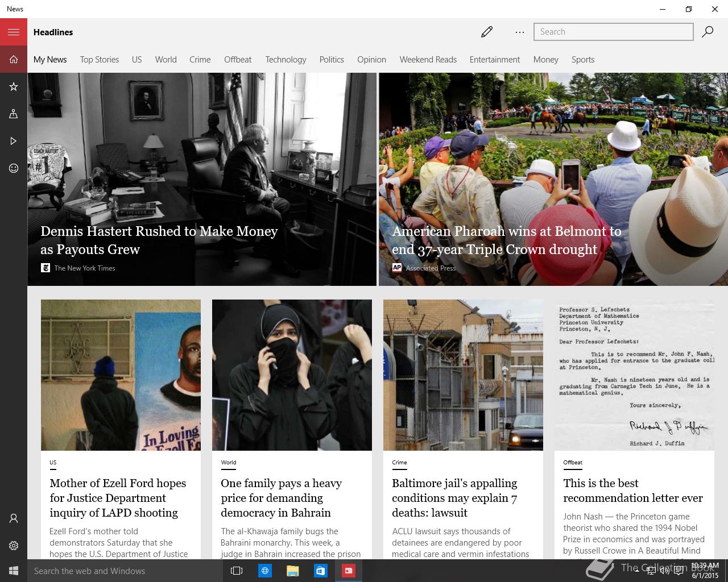728x582 pixels.
Task: Click the pencil customize icon
Action: pyautogui.click(x=487, y=32)
